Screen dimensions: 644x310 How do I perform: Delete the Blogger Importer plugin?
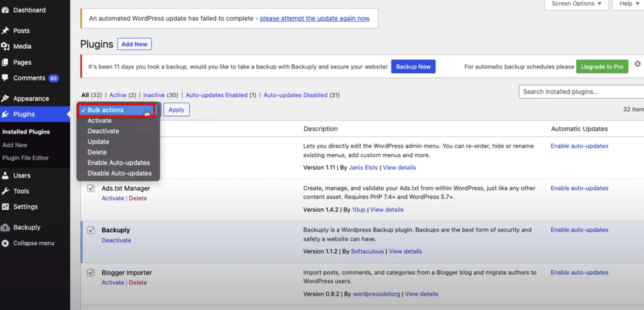click(x=138, y=283)
